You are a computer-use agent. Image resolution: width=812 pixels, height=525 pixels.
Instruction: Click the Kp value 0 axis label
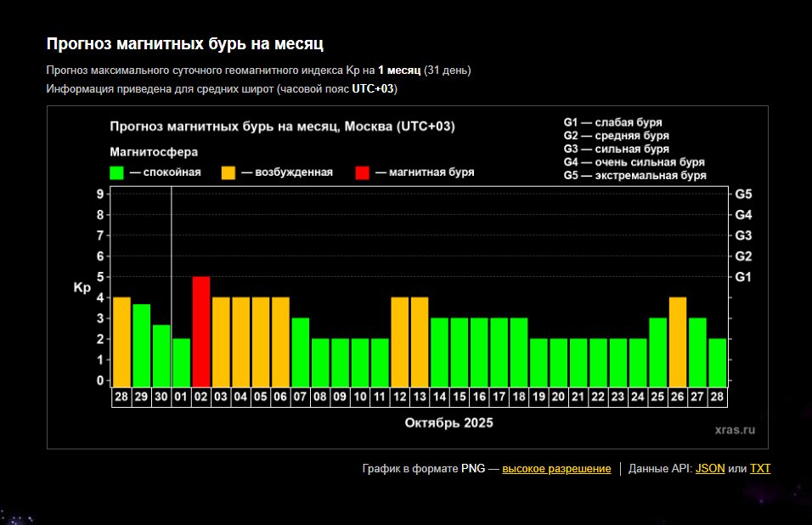coord(100,381)
